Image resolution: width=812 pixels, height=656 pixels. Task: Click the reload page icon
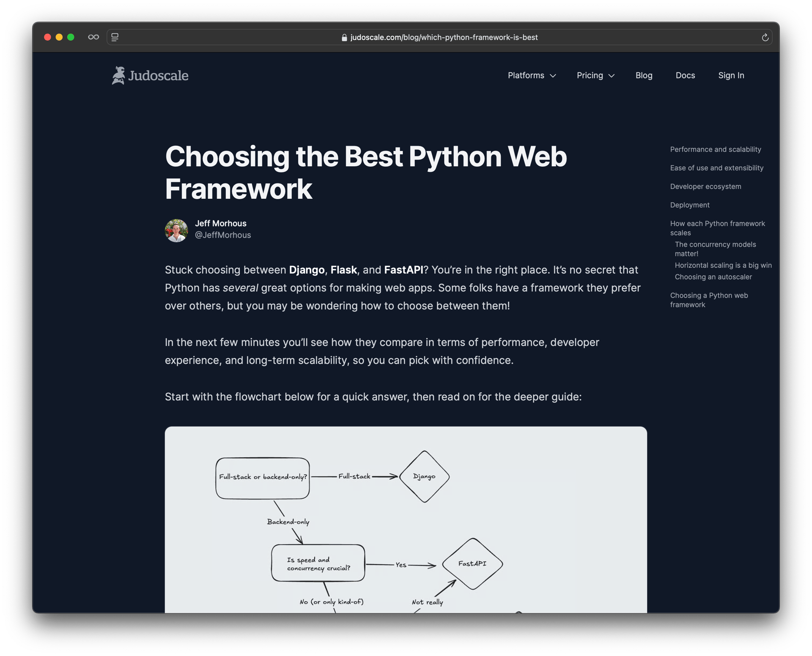click(x=765, y=38)
